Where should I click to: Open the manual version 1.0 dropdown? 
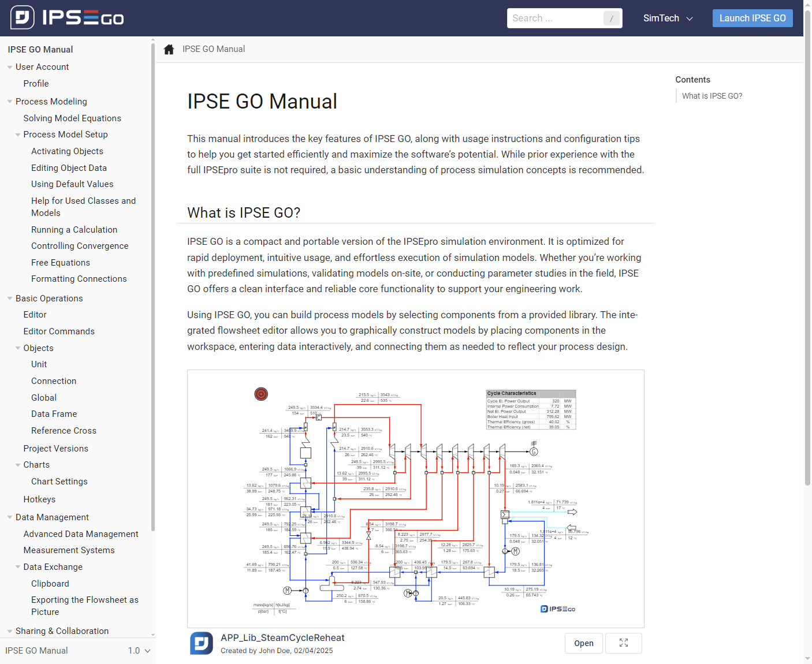point(139,650)
